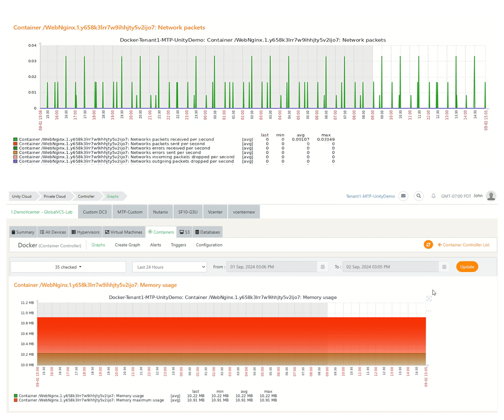Click the John user avatar
504x420 pixels.
click(x=491, y=196)
